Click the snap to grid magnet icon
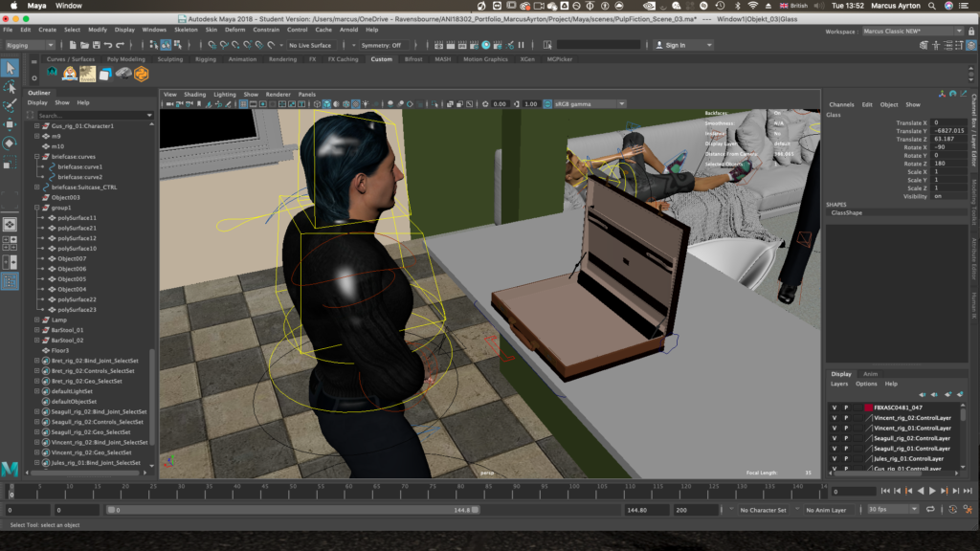The height and width of the screenshot is (551, 980). tap(212, 45)
